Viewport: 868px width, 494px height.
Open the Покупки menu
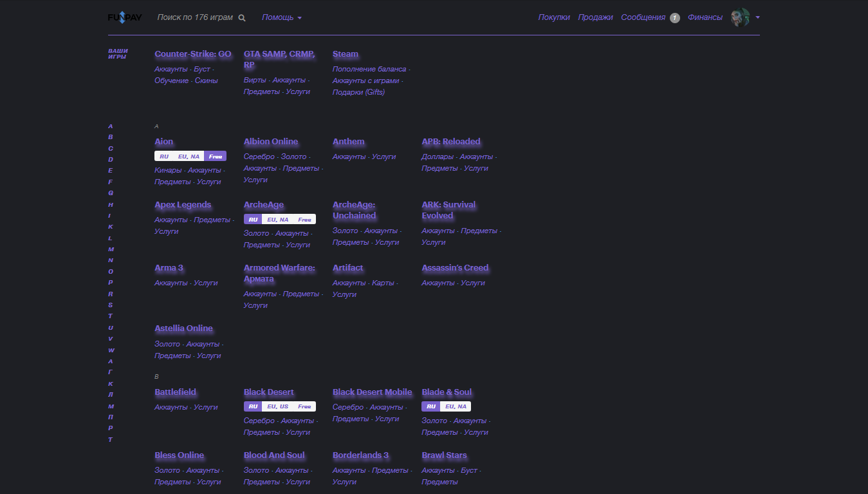(x=553, y=17)
